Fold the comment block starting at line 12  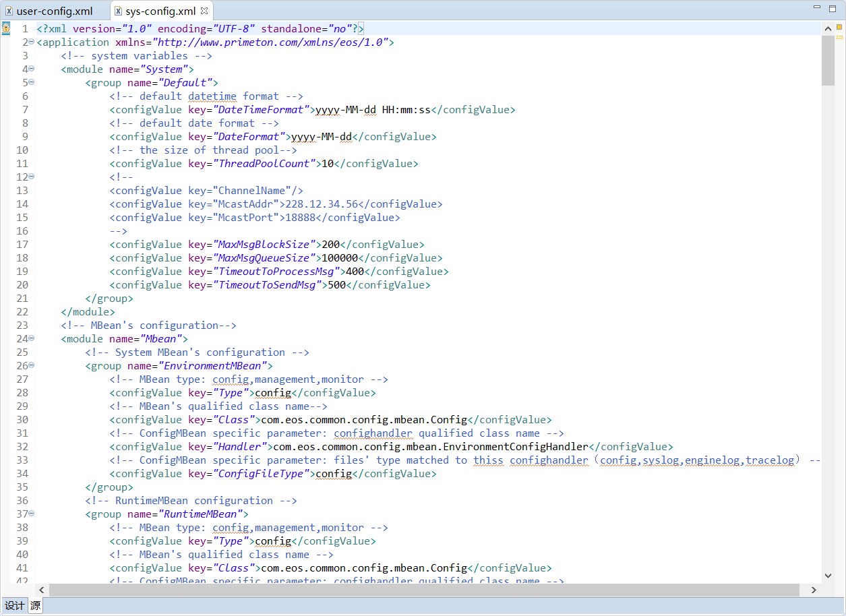[31, 177]
